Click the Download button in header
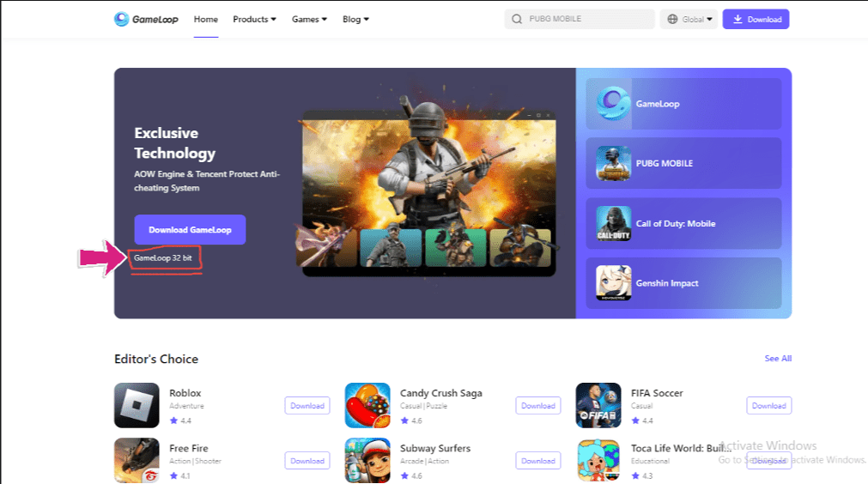 click(x=756, y=20)
